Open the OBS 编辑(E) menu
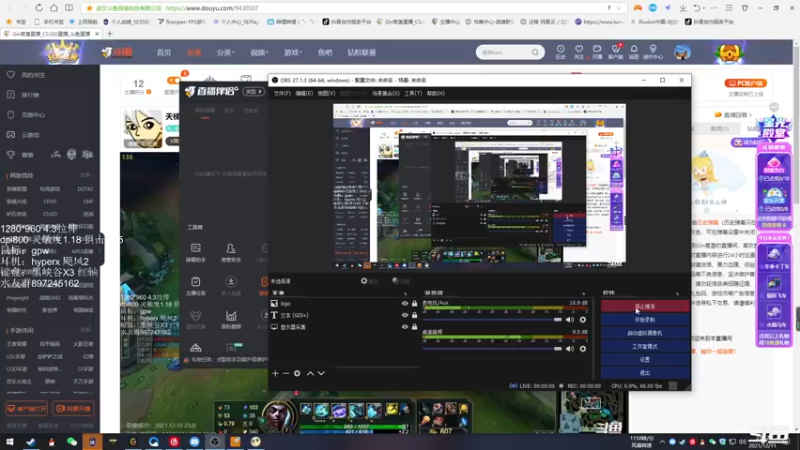 pos(304,93)
